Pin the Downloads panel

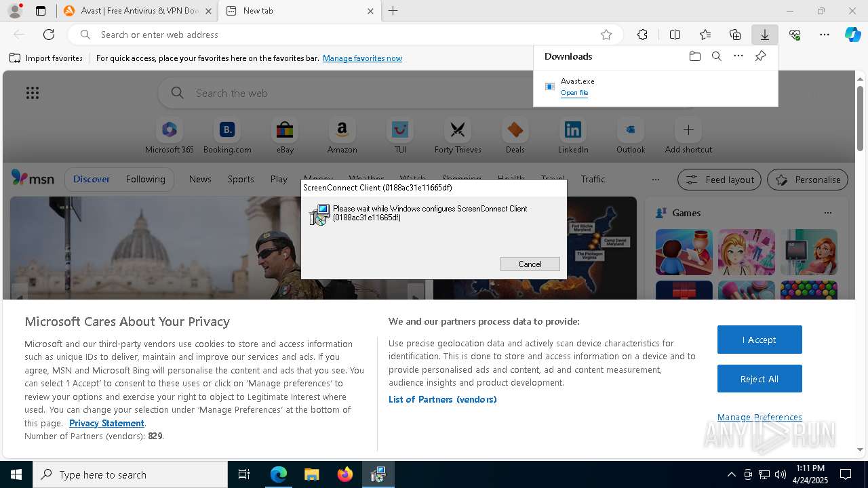[760, 56]
